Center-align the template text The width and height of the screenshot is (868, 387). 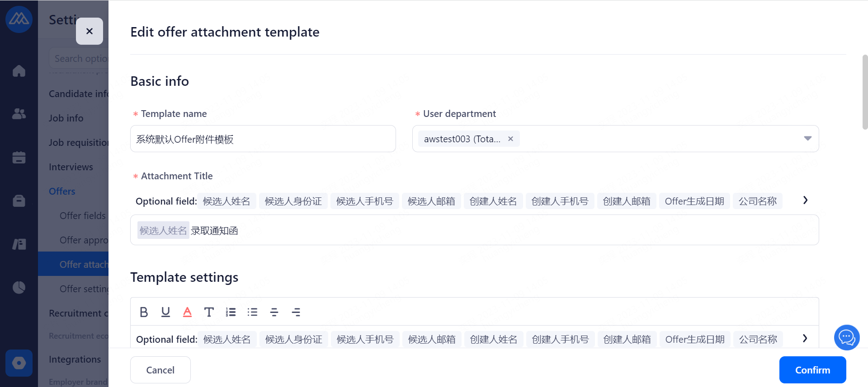[x=274, y=312]
